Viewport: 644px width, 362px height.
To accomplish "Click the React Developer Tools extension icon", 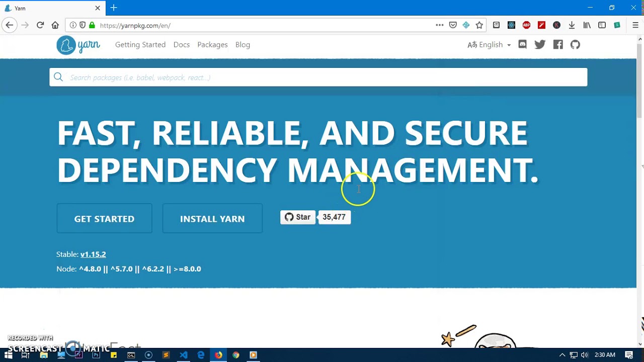I will click(511, 25).
